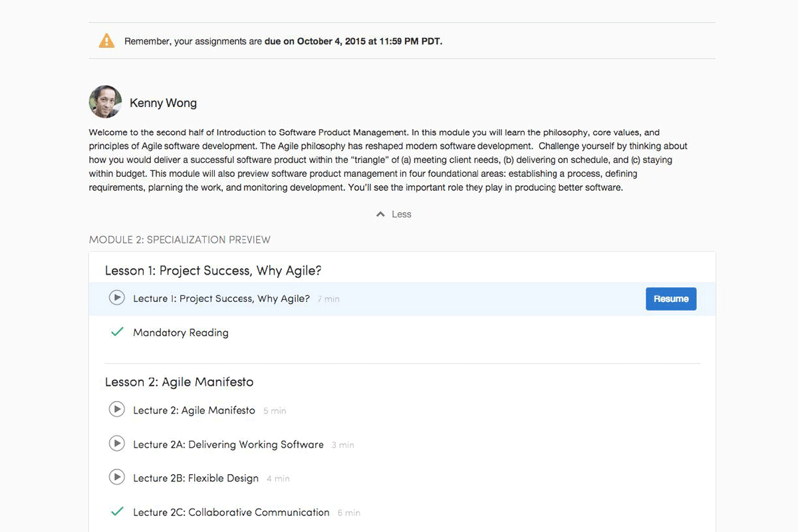798x532 pixels.
Task: Open Lecture 2C: Collaborative Communication
Action: coord(231,512)
